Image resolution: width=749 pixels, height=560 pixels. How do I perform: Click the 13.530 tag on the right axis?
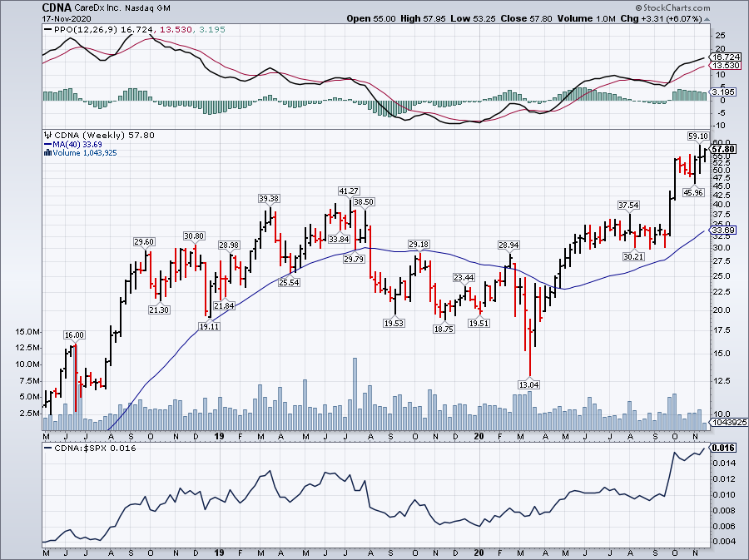[x=726, y=66]
